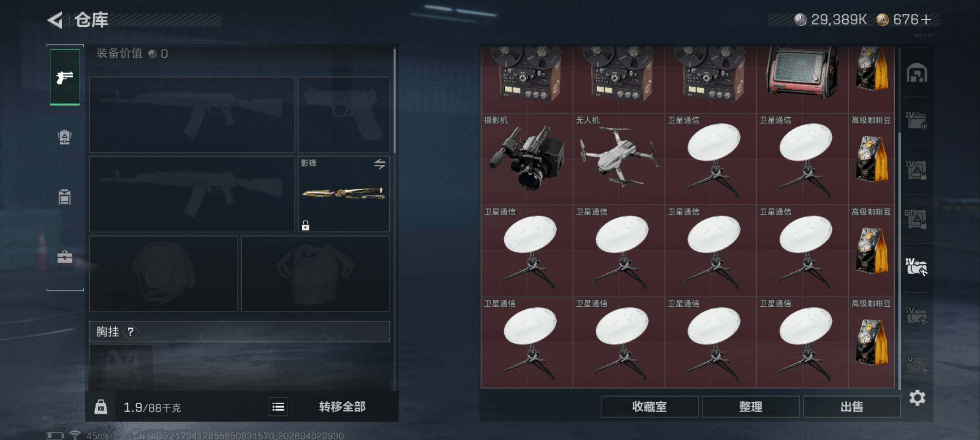Image resolution: width=980 pixels, height=440 pixels.
Task: Open the 胸挂 question mark help
Action: point(130,332)
